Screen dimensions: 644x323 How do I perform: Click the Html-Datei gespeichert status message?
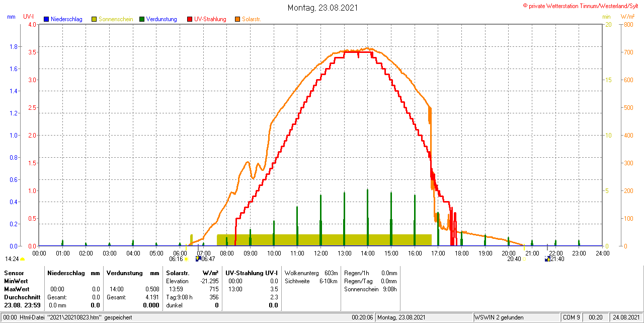(x=67, y=317)
